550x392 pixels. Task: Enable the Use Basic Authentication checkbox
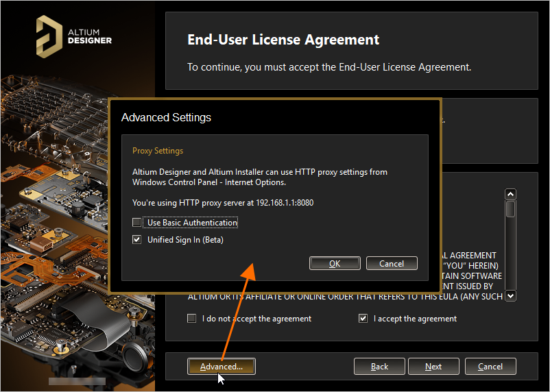[x=136, y=222]
